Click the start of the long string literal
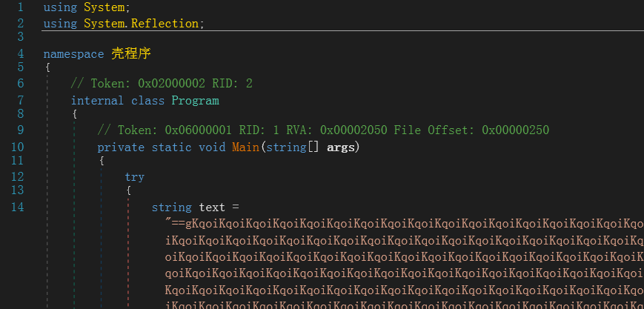The width and height of the screenshot is (644, 309). click(x=172, y=223)
